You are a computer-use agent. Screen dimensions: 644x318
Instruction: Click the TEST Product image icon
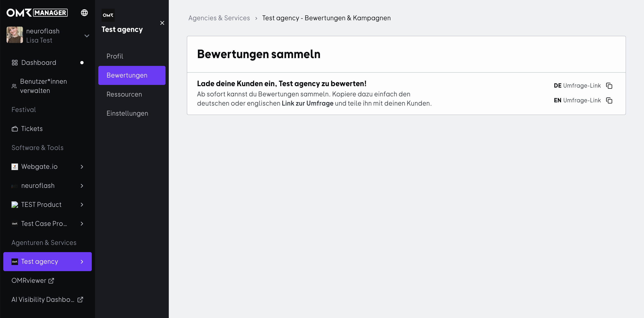pos(15,205)
